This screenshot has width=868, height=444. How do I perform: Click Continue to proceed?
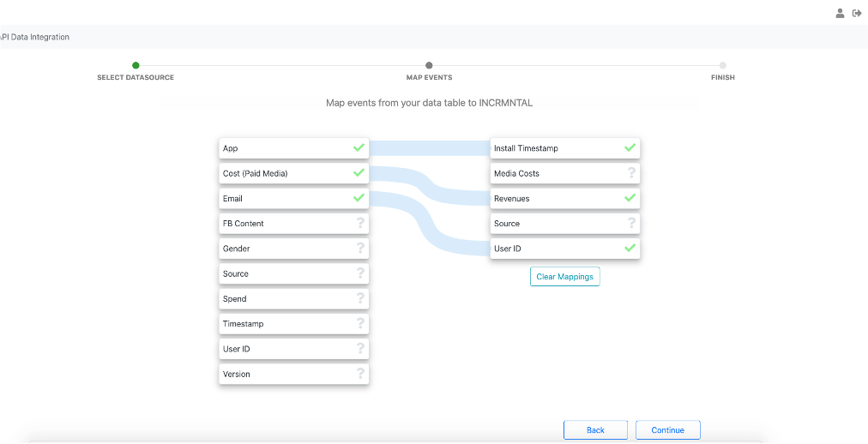coord(667,429)
